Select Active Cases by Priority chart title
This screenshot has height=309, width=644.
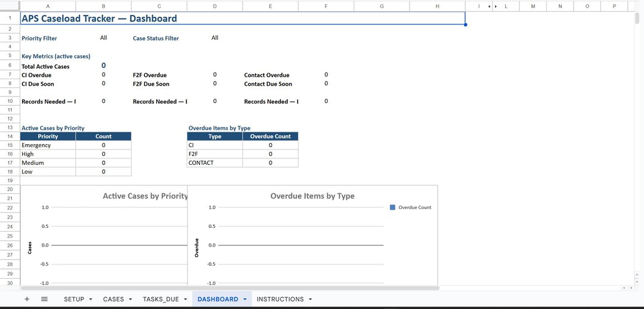[145, 196]
